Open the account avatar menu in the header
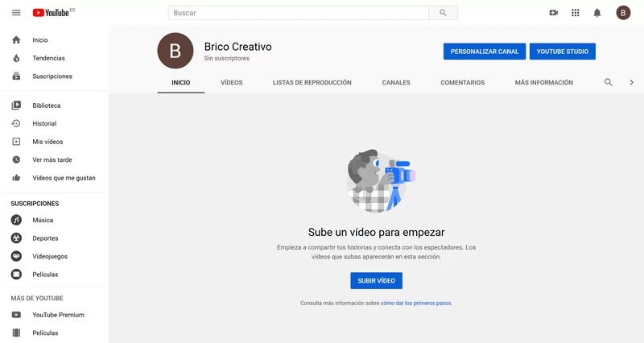Viewport: 644px width, 343px height. [x=623, y=13]
